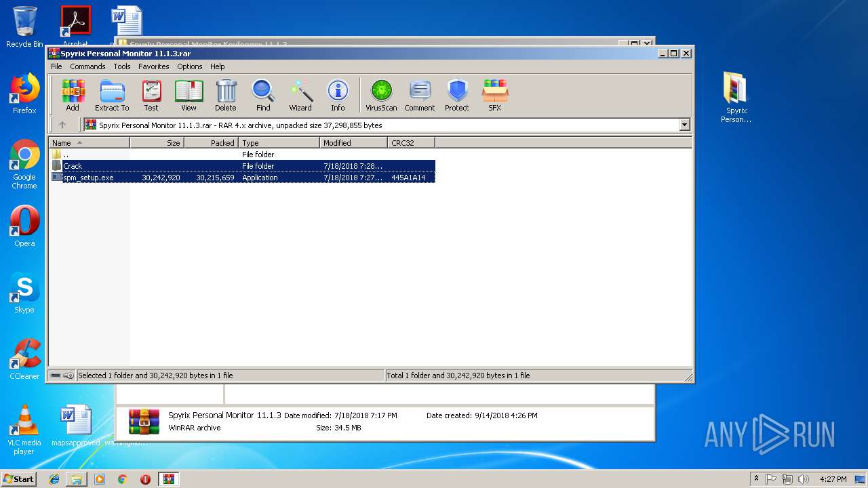Open Internet Explorer from the taskbar
The height and width of the screenshot is (488, 868).
click(54, 479)
